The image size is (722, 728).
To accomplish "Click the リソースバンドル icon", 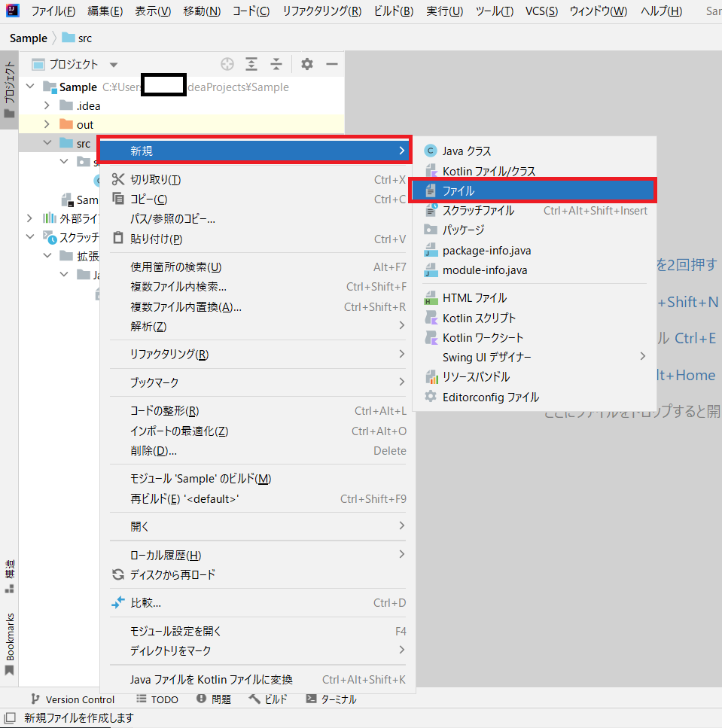I will pyautogui.click(x=431, y=376).
